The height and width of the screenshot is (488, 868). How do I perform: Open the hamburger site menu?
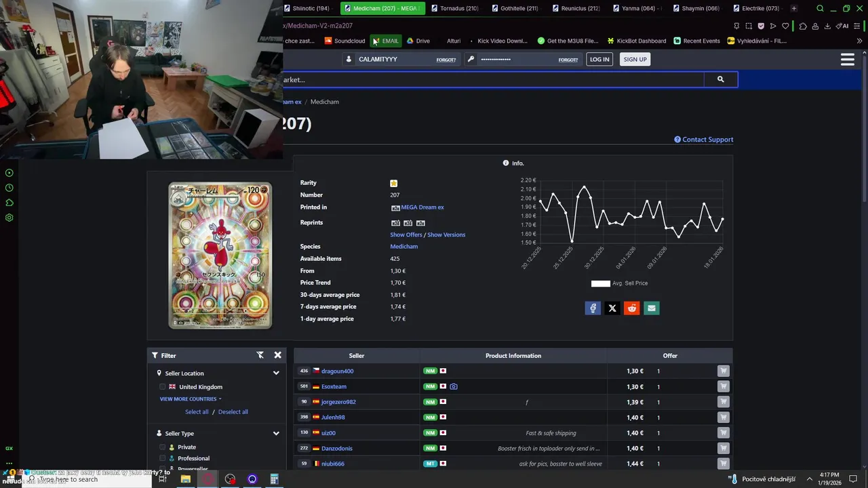pyautogui.click(x=847, y=60)
